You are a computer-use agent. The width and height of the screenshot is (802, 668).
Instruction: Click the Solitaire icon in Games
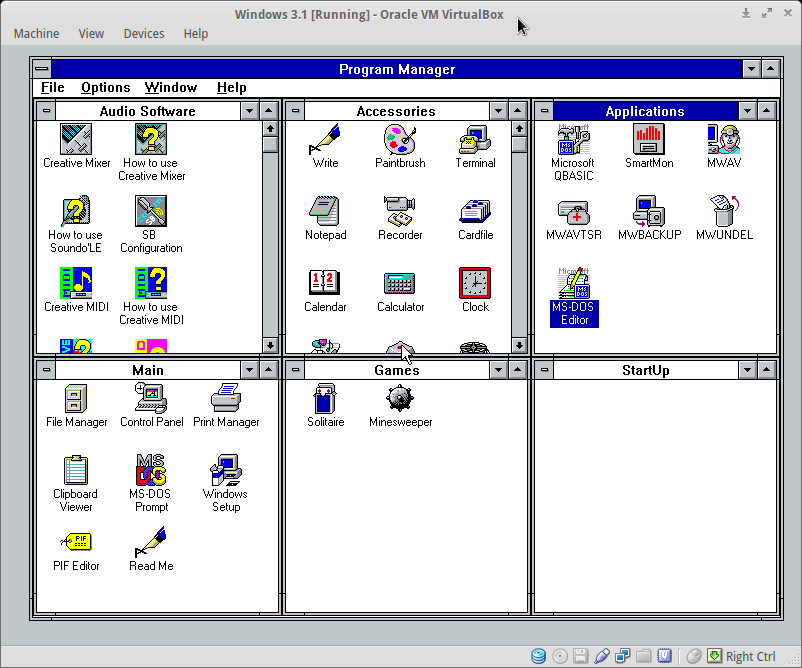[x=325, y=399]
